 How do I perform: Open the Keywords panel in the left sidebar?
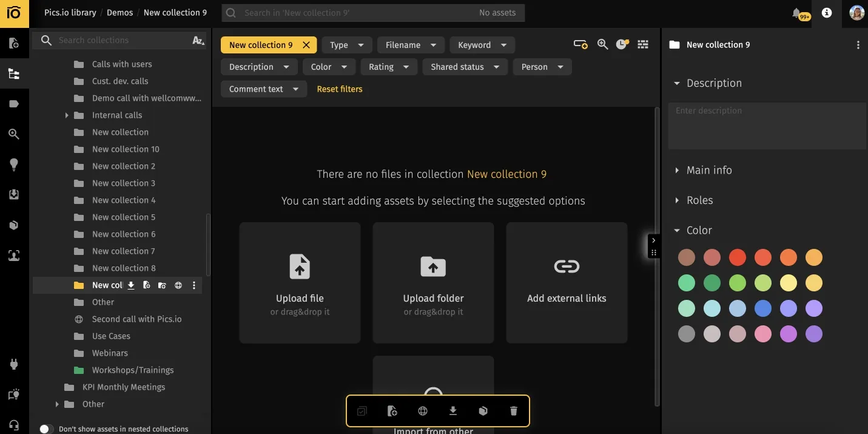tap(15, 103)
